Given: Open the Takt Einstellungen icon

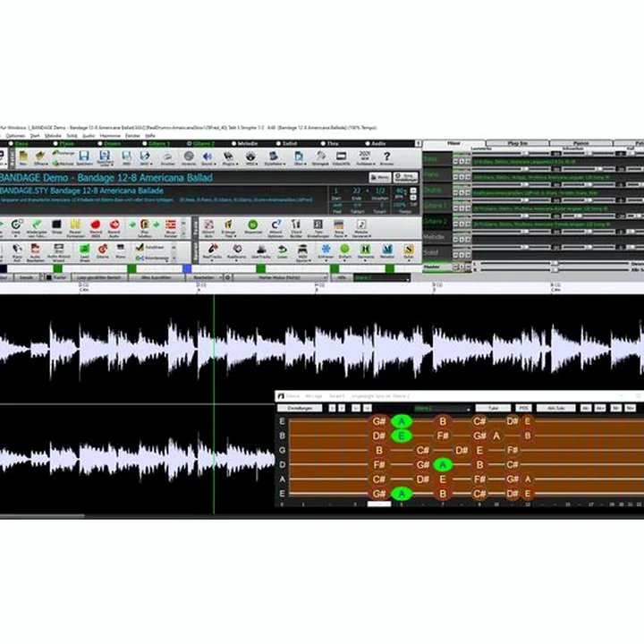Looking at the screenshot, I should pyautogui.click(x=318, y=227).
